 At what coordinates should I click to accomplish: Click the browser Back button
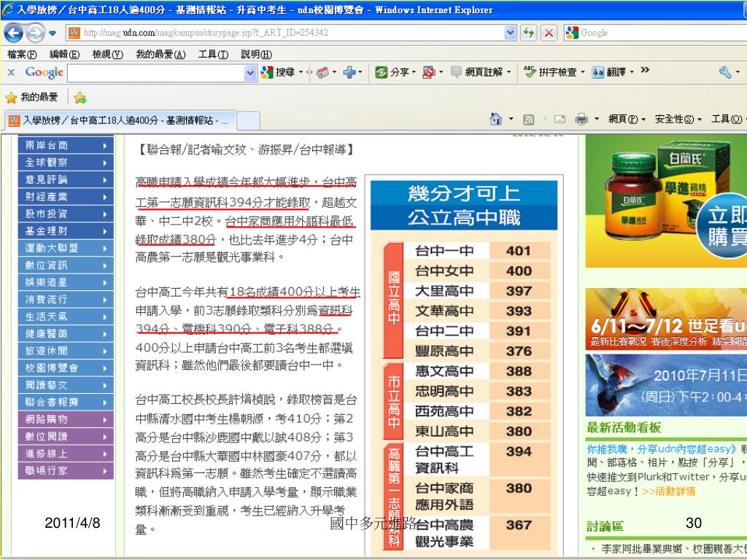pyautogui.click(x=14, y=34)
